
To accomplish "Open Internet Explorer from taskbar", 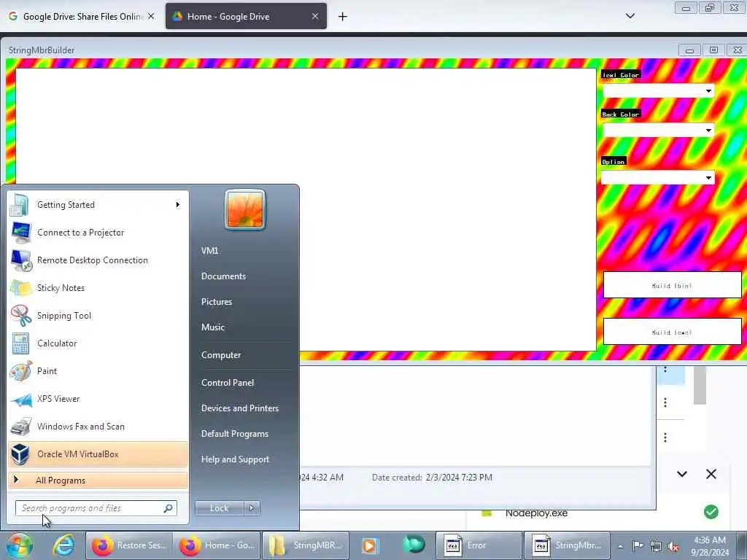I will pos(63,545).
